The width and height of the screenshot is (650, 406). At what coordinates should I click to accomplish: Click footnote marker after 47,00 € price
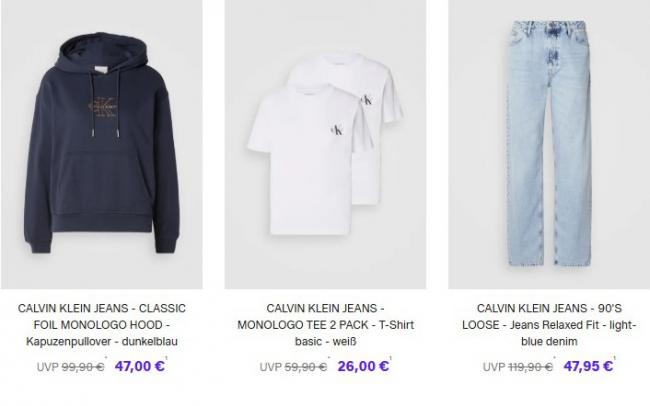coord(166,358)
